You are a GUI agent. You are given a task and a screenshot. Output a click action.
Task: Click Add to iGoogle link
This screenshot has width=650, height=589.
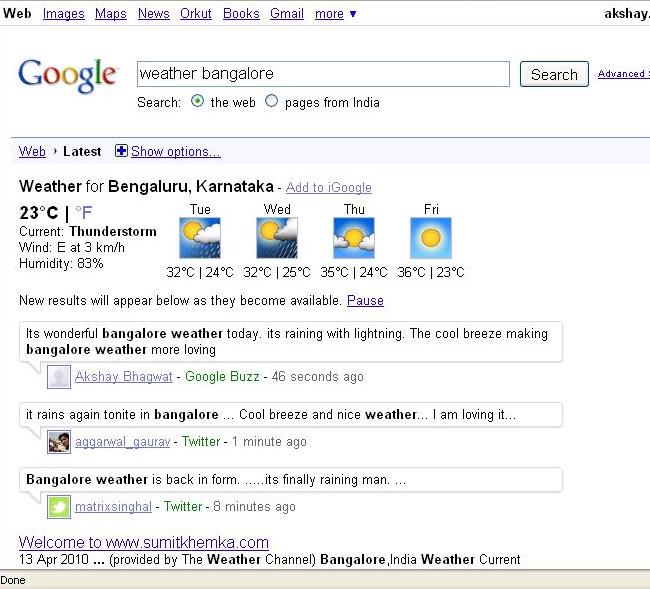[x=329, y=187]
